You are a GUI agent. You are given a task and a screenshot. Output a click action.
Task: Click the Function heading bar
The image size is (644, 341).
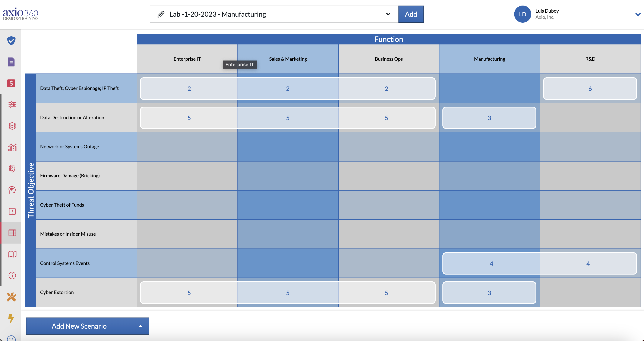[x=389, y=39]
